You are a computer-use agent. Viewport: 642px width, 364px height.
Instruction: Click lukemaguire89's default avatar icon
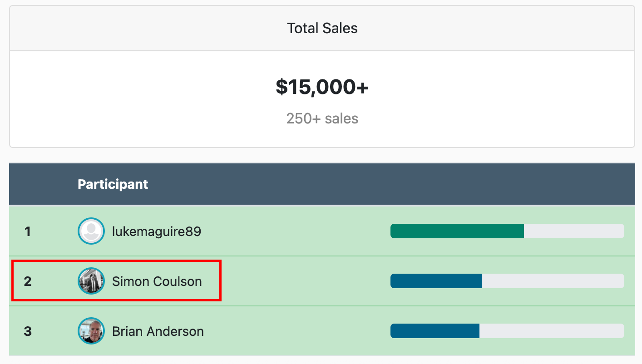point(91,231)
